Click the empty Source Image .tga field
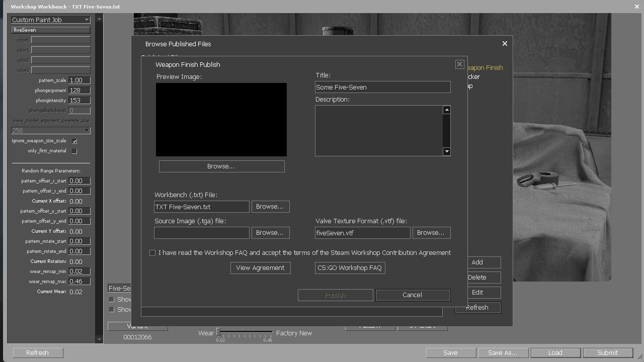 202,233
